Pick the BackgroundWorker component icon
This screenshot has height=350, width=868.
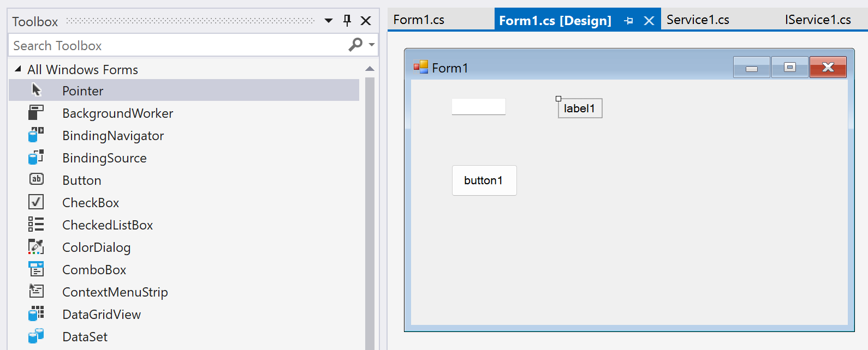36,113
